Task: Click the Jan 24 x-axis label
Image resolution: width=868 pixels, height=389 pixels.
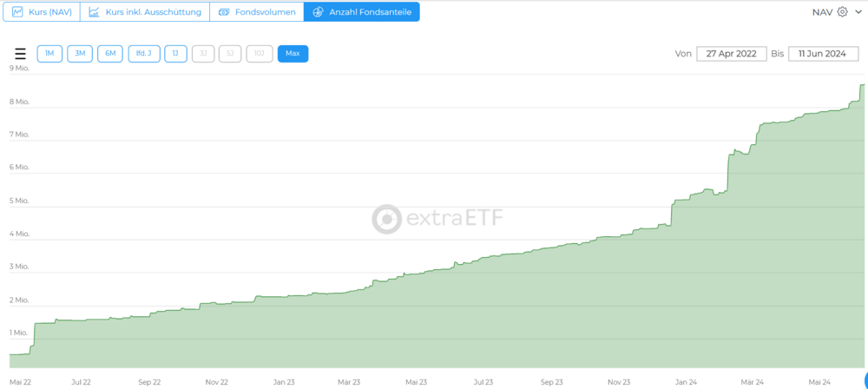Action: (686, 381)
